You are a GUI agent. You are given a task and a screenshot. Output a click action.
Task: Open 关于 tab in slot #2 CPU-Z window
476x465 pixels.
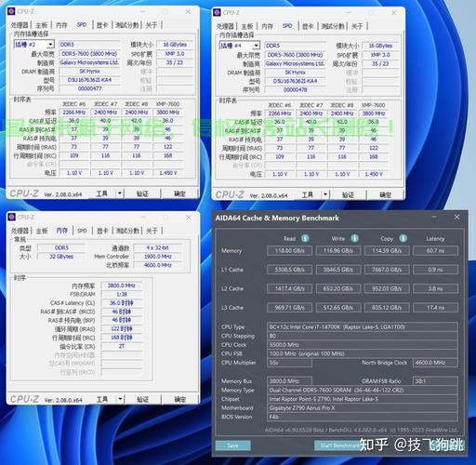pyautogui.click(x=152, y=25)
